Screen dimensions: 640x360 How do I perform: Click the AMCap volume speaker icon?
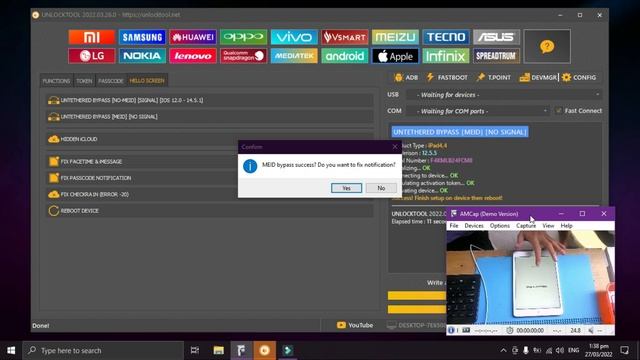[591, 330]
